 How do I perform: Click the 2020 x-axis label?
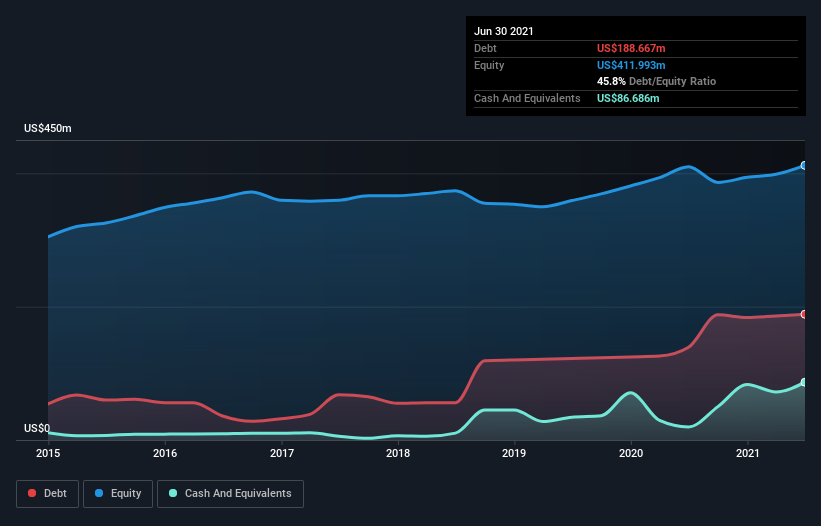click(631, 453)
